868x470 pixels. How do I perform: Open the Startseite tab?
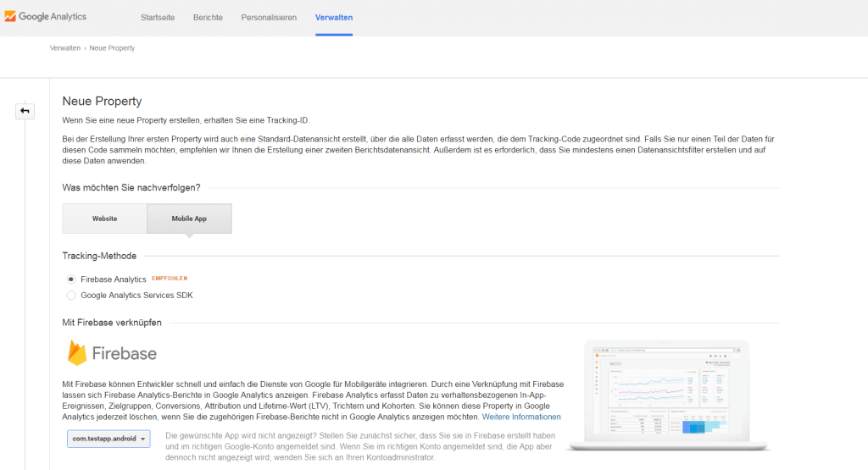click(x=158, y=18)
